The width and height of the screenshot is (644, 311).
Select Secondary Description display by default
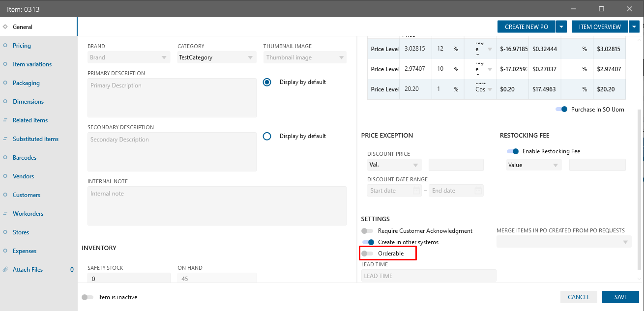(267, 136)
